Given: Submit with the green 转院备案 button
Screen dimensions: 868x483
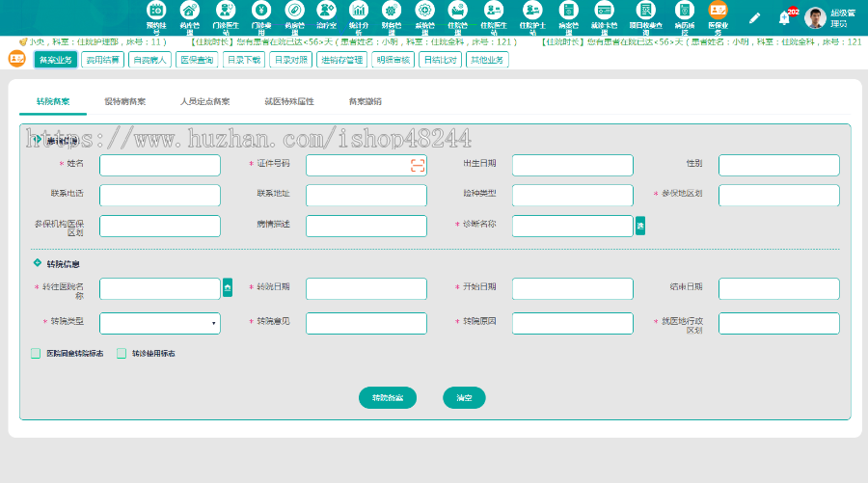Looking at the screenshot, I should coord(388,398).
